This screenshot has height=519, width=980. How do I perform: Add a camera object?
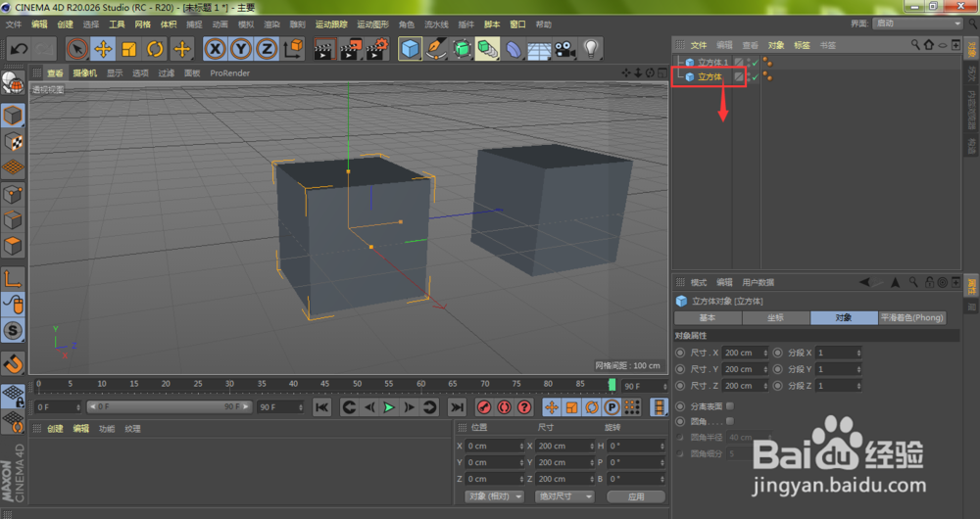[x=565, y=49]
